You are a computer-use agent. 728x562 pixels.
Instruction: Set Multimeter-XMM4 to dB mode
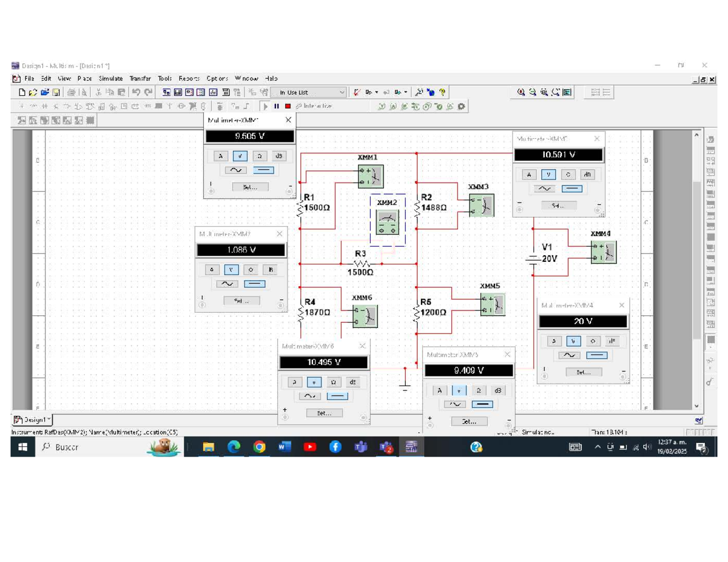click(x=612, y=341)
